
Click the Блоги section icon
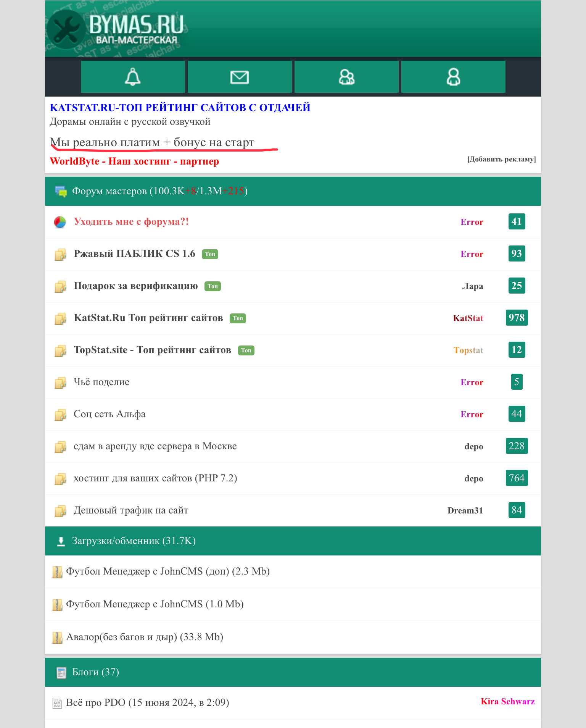click(61, 673)
